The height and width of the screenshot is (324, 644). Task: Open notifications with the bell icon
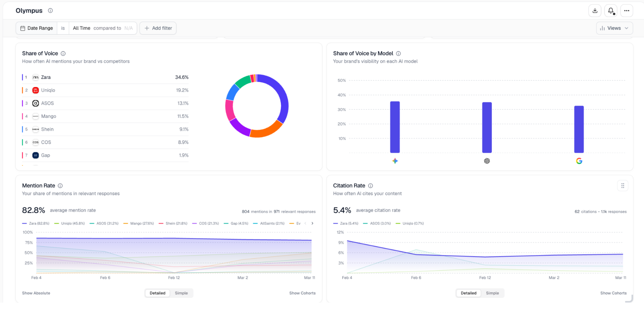[x=611, y=11]
